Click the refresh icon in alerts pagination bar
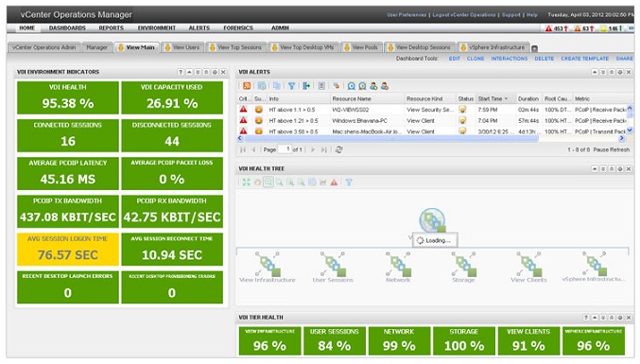The width and height of the screenshot is (640, 364). (x=338, y=149)
